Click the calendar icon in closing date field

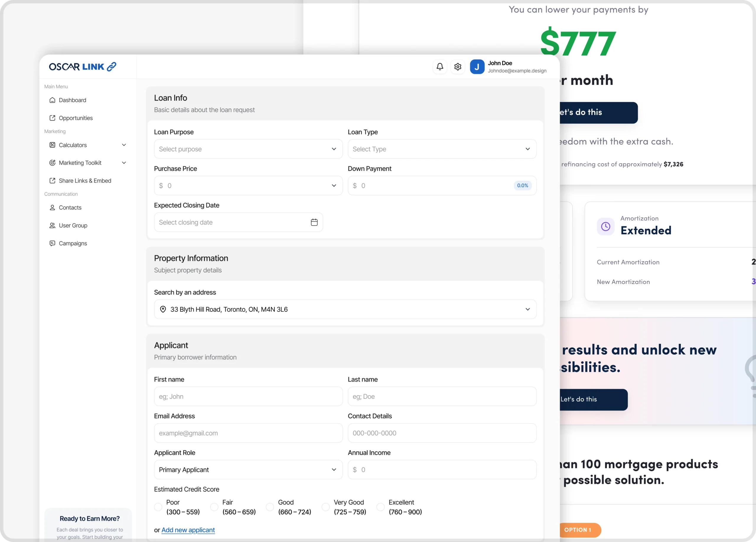point(314,222)
